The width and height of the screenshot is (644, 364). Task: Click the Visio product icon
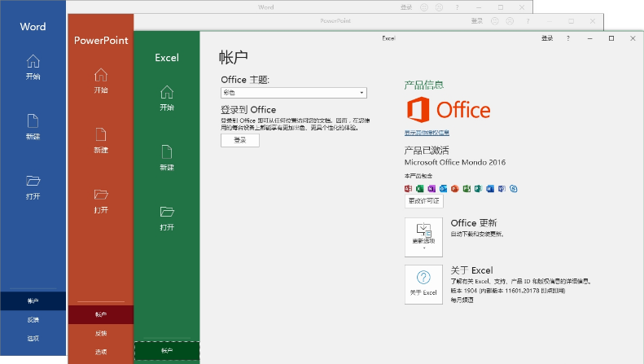502,189
